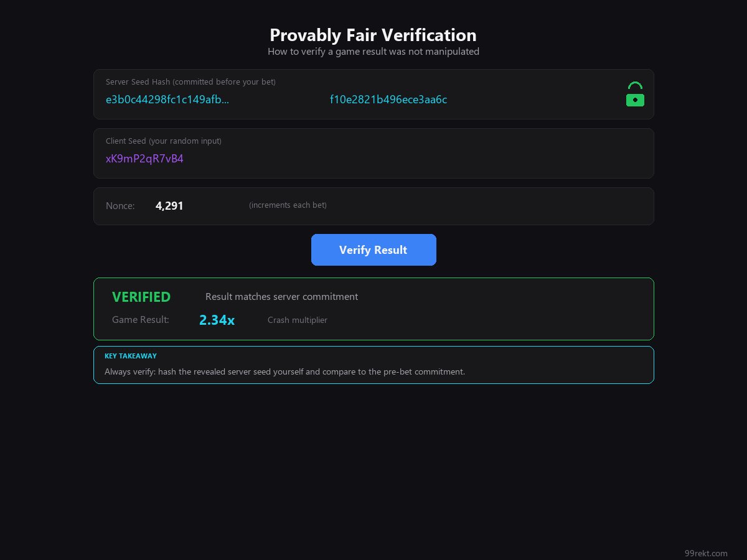
Task: Click the 'Provably Fair Verification' page title
Action: tap(373, 35)
